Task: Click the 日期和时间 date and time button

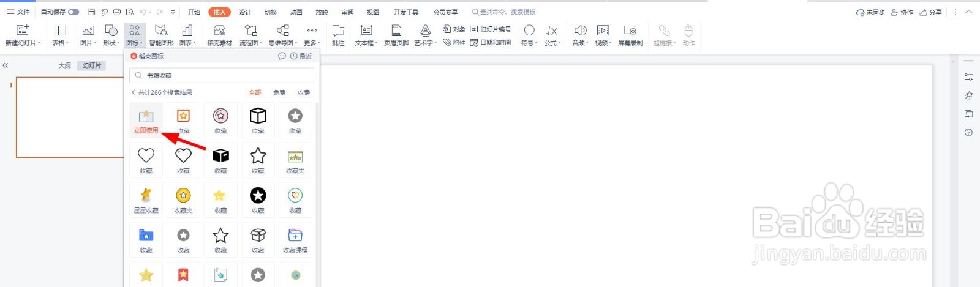Action: click(491, 42)
